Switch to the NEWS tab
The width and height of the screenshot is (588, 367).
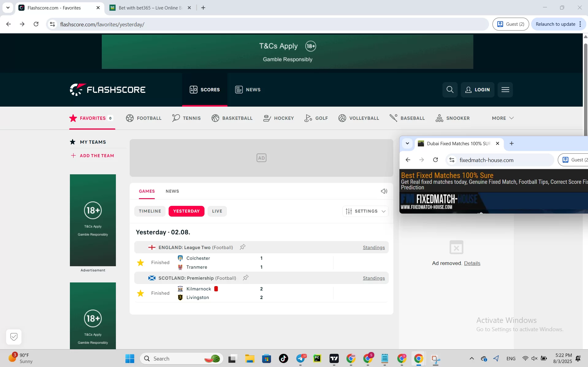pyautogui.click(x=172, y=191)
